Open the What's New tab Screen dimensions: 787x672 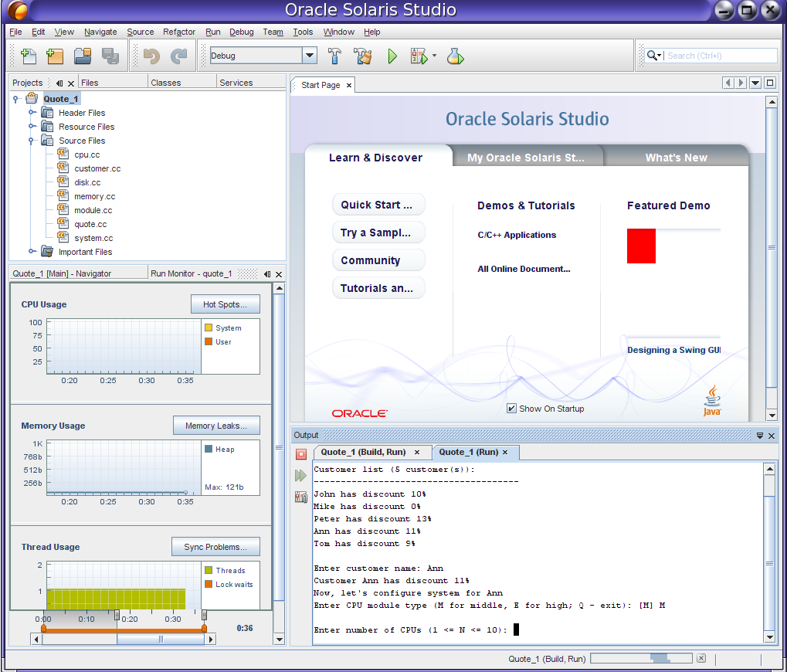click(676, 158)
